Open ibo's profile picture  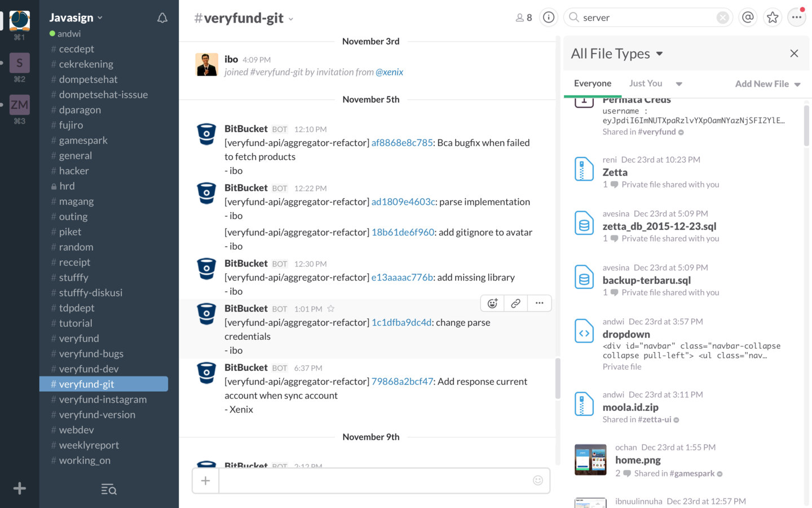pos(207,65)
